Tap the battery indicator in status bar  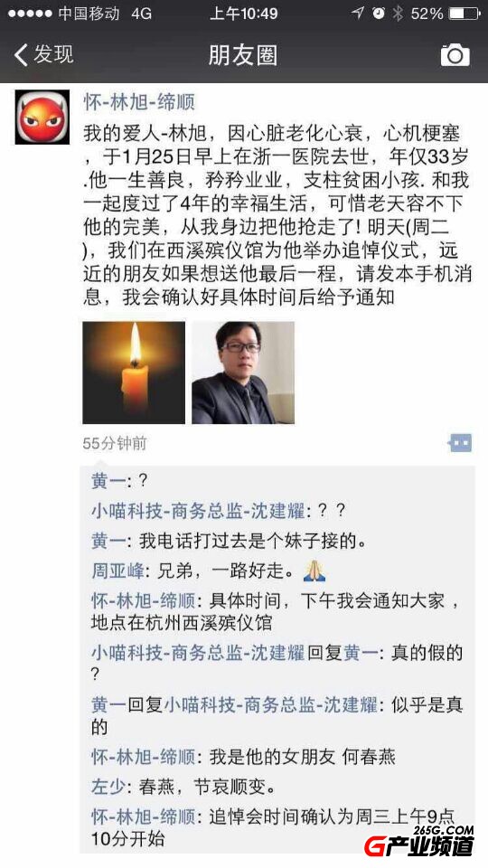(x=464, y=14)
